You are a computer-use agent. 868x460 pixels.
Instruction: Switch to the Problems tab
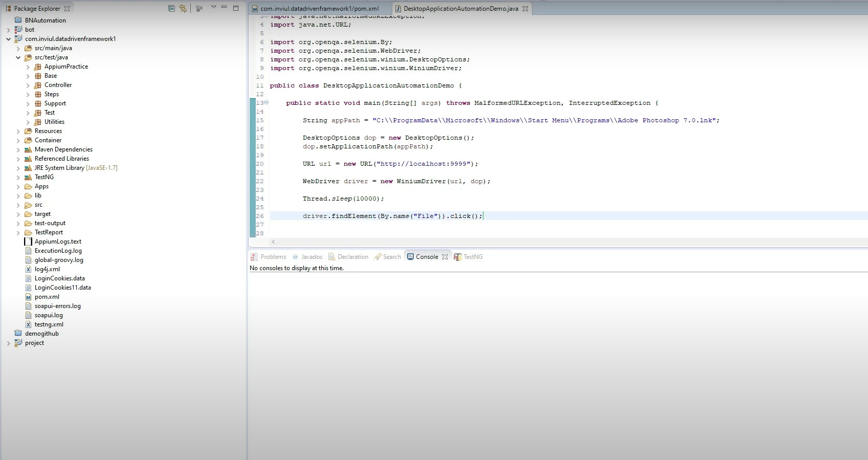[269, 257]
